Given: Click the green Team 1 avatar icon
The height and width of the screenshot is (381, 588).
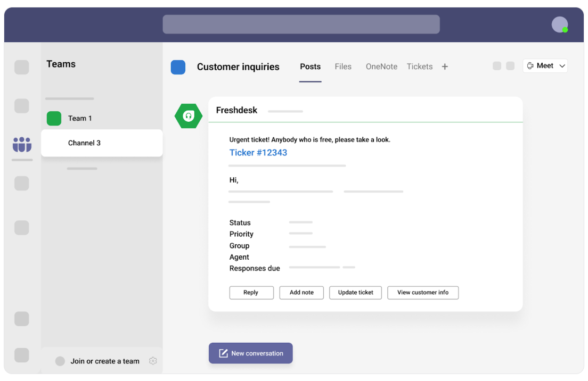Looking at the screenshot, I should (54, 118).
